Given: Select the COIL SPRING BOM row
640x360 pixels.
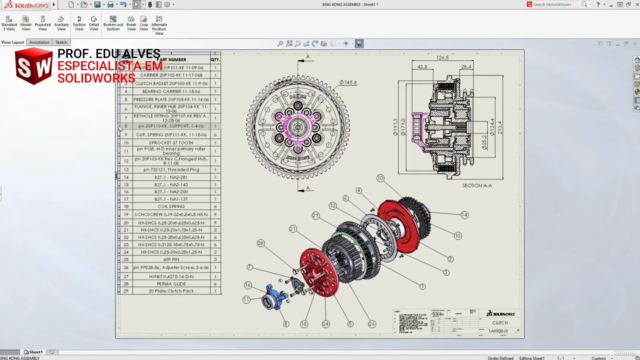Looking at the screenshot, I should point(171,207).
